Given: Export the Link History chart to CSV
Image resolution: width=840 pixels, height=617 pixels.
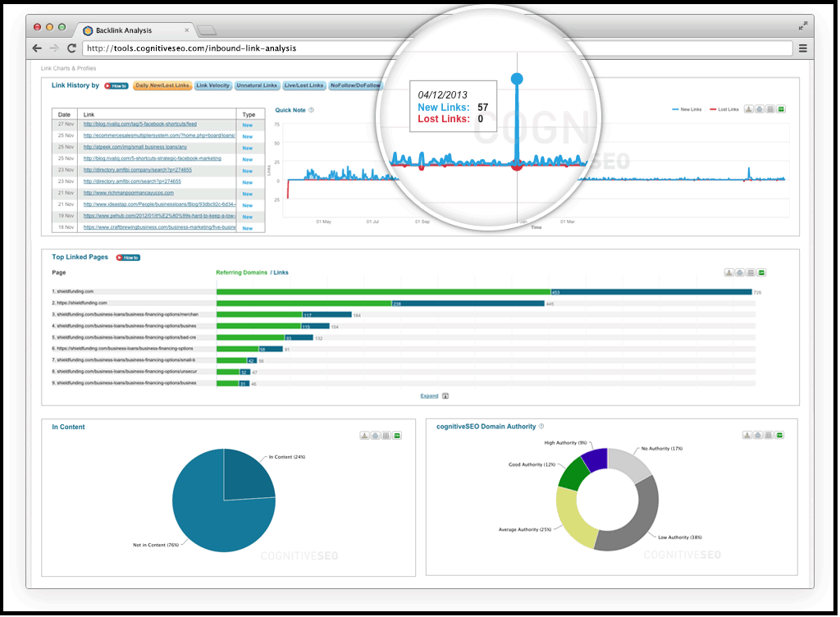Looking at the screenshot, I should (x=781, y=108).
